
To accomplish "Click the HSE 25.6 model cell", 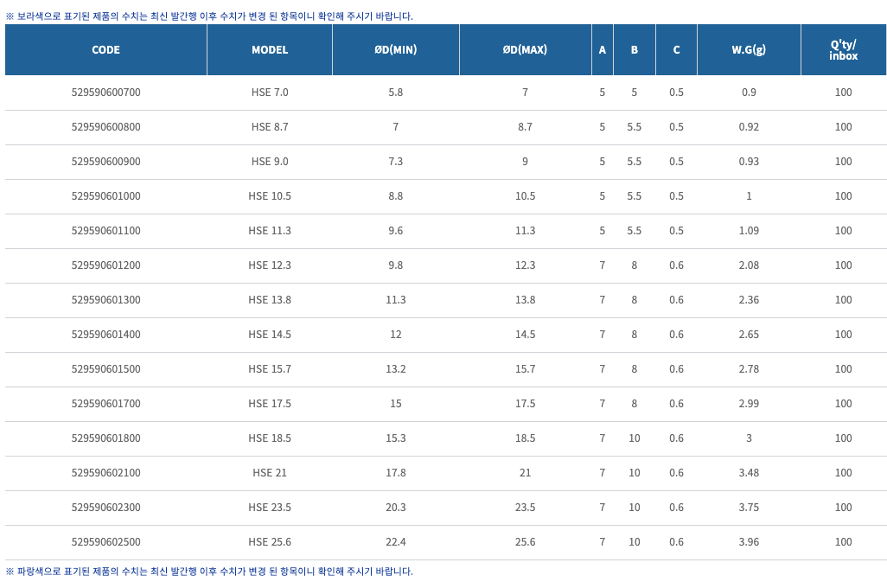I will click(270, 542).
